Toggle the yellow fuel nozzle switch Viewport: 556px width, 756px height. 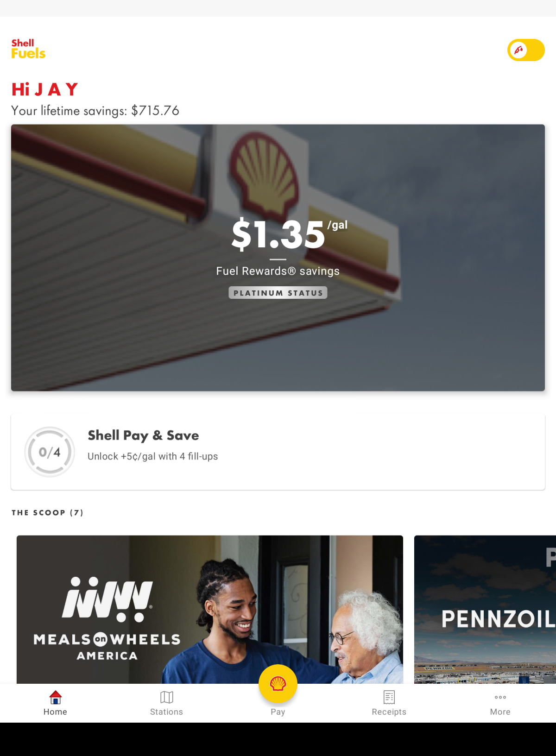pyautogui.click(x=526, y=50)
